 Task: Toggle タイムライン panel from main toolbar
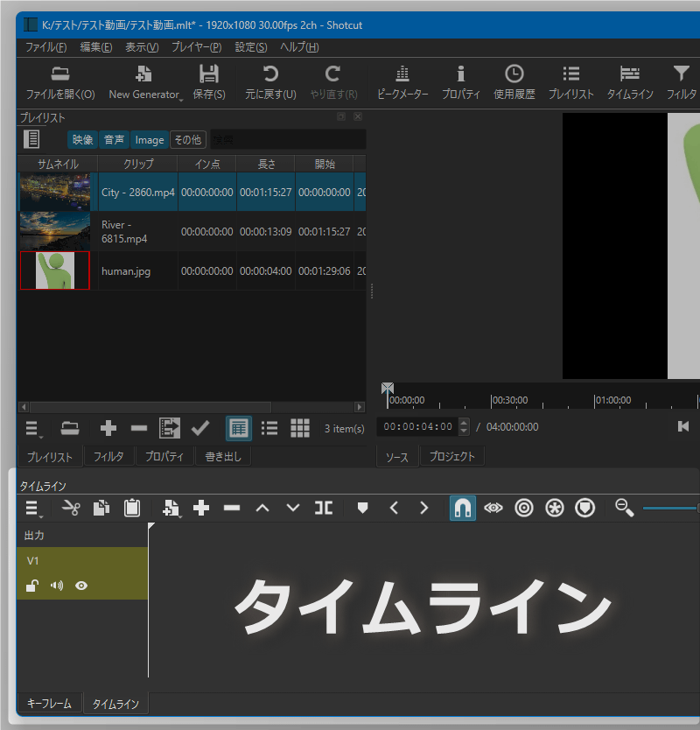point(630,83)
